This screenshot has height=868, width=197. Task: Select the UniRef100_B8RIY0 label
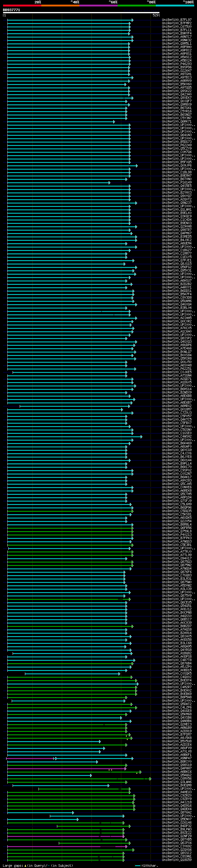[177, 762]
